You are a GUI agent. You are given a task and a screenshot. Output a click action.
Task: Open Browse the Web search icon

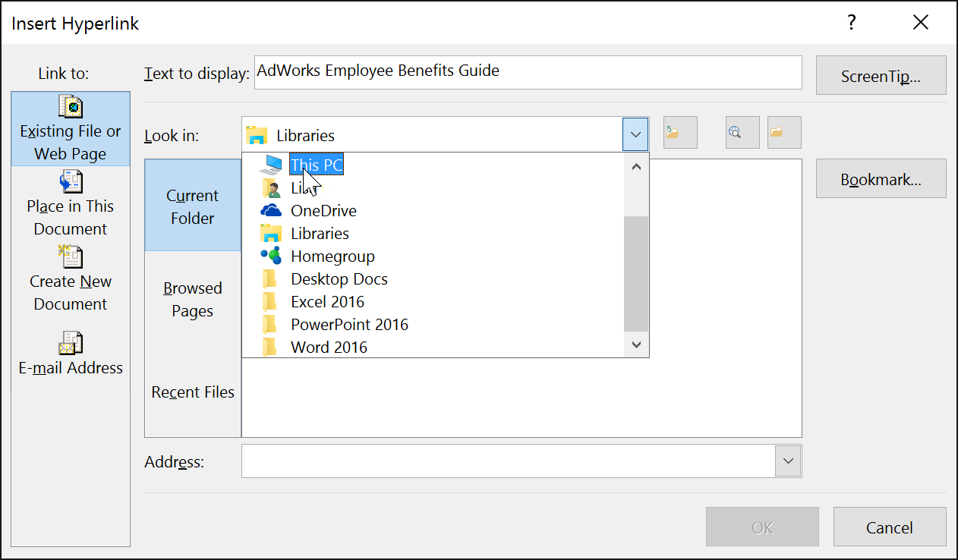click(742, 132)
